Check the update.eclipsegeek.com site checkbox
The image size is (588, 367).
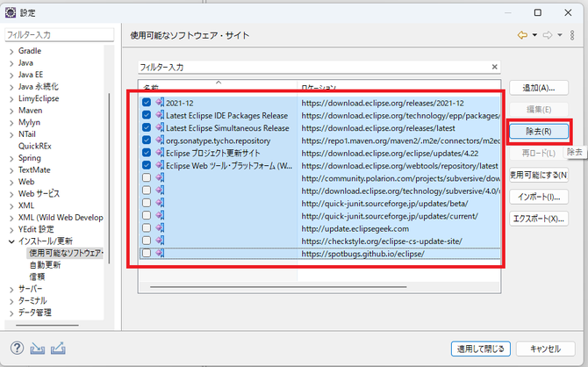tap(147, 227)
